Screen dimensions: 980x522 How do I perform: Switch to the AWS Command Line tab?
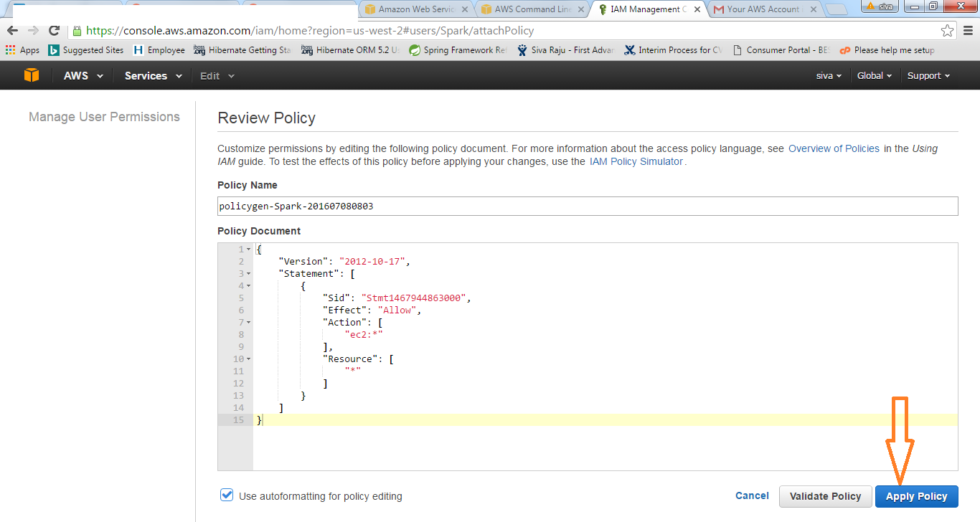532,9
